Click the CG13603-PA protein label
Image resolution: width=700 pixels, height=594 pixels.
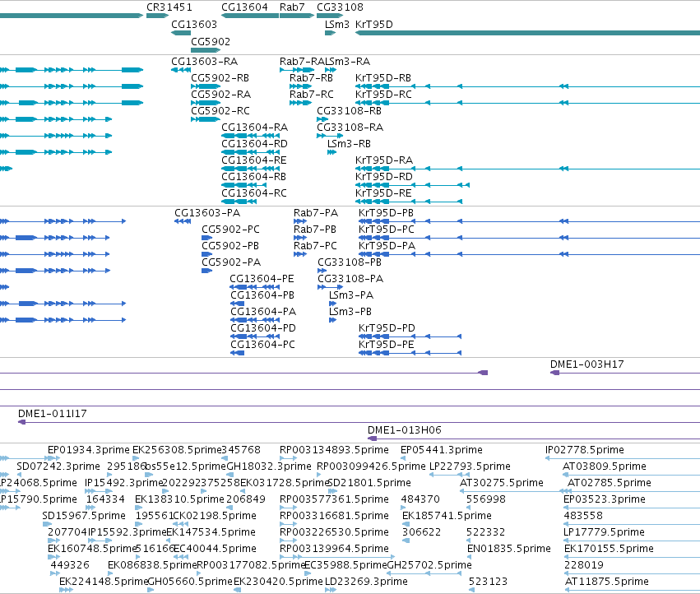pyautogui.click(x=207, y=212)
